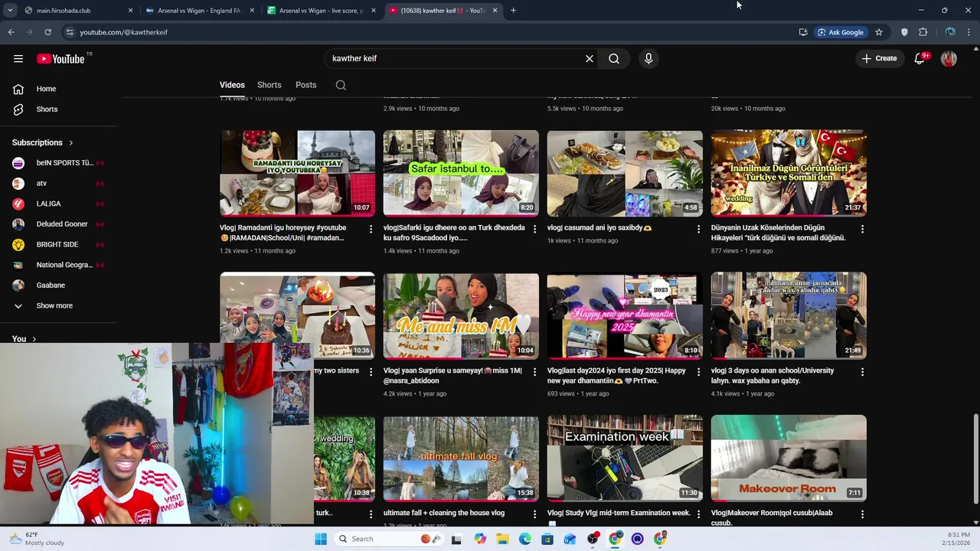Open more options for the casumad ani iyo saxibdy video
Viewport: 980px width, 551px height.
[698, 229]
